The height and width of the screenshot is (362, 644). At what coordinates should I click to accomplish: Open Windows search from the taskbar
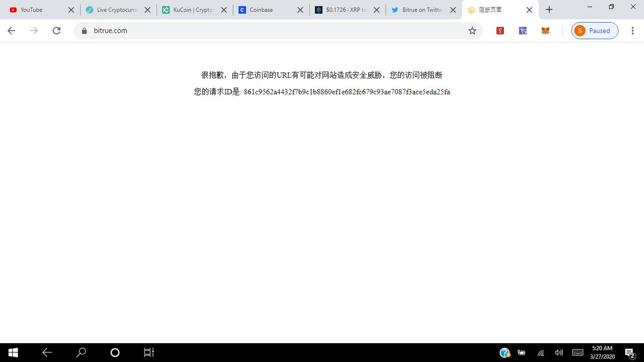point(81,352)
